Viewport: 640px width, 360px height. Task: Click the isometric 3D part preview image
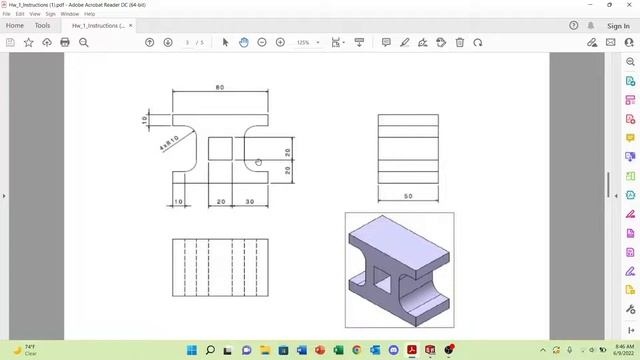click(x=400, y=270)
